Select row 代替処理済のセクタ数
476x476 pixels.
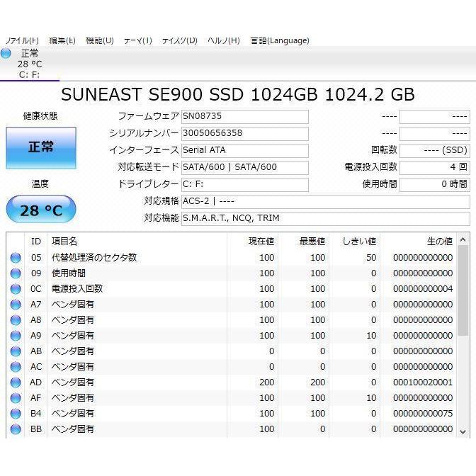(x=231, y=258)
